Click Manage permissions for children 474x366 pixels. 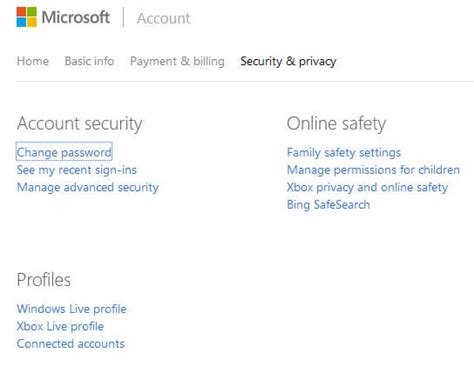point(373,170)
